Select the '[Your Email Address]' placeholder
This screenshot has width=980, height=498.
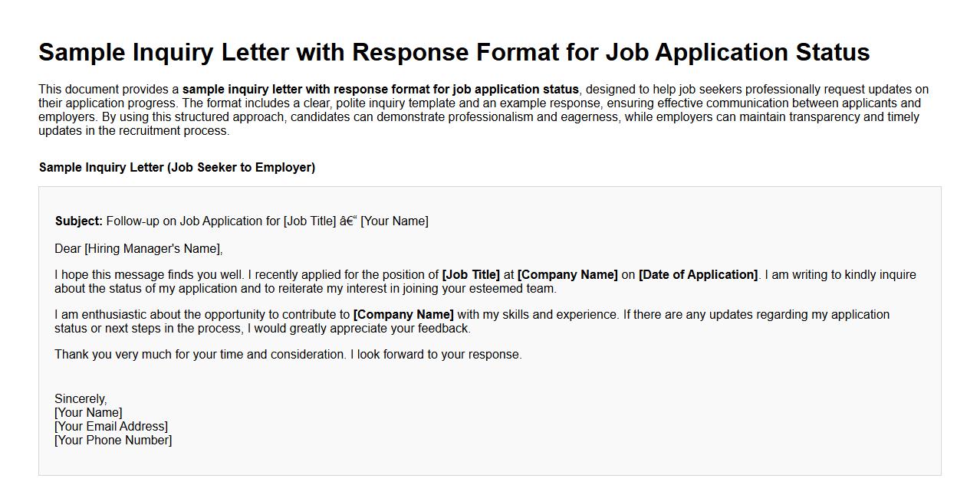pyautogui.click(x=111, y=427)
